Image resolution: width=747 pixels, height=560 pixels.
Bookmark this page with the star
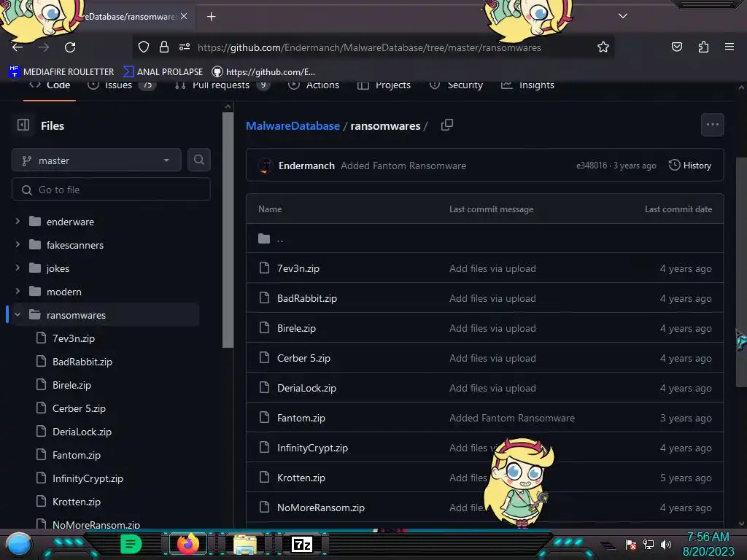[x=603, y=47]
